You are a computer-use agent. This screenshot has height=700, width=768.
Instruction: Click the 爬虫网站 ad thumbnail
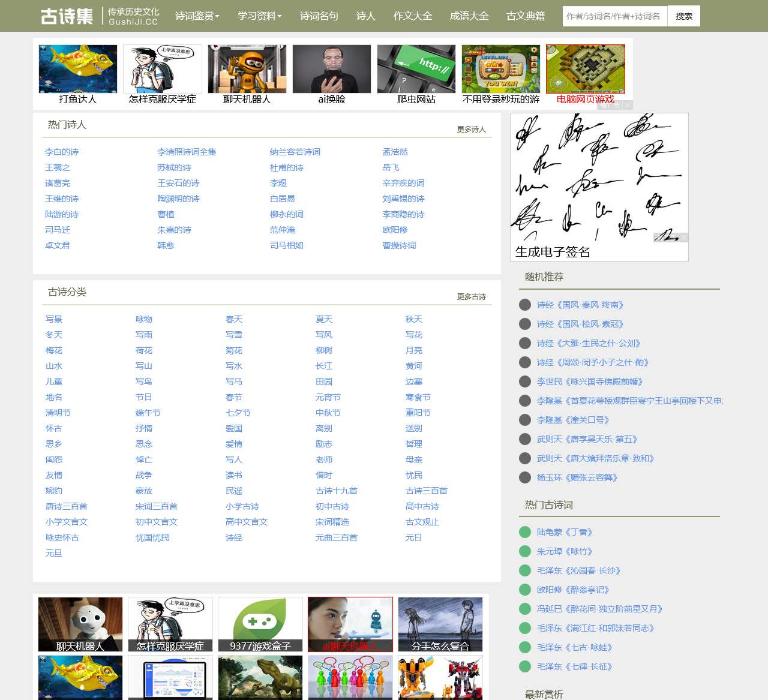pyautogui.click(x=416, y=75)
